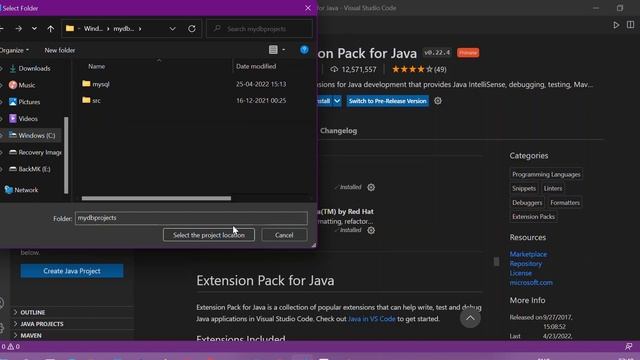Click the Formatters category tag
Image resolution: width=640 pixels, height=360 pixels.
(564, 202)
